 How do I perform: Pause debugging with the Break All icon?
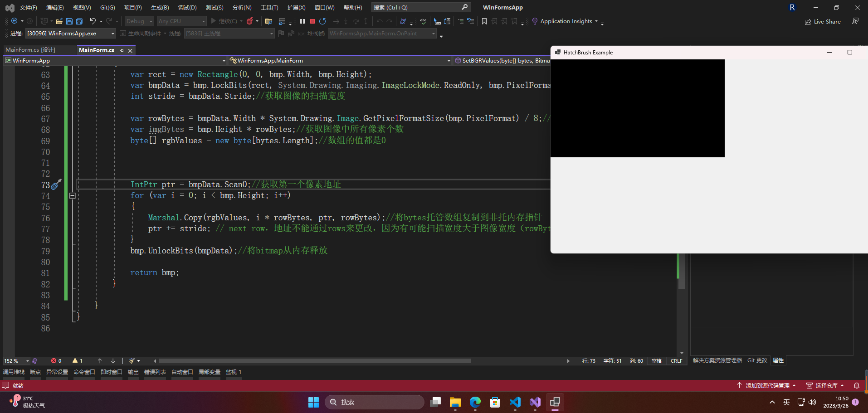coord(302,21)
